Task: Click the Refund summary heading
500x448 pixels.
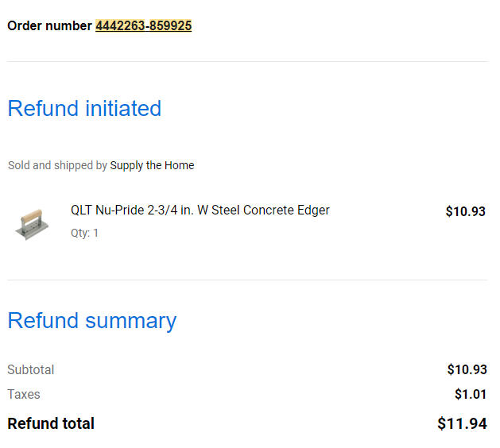Action: (92, 321)
